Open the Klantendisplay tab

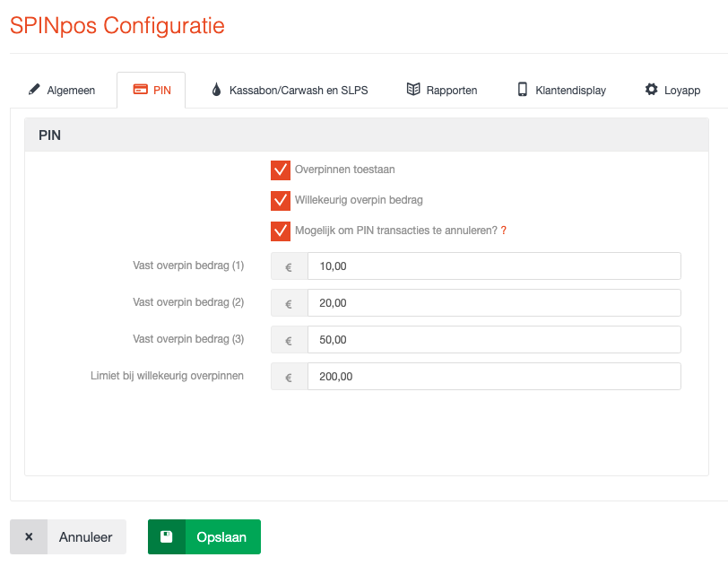(562, 91)
